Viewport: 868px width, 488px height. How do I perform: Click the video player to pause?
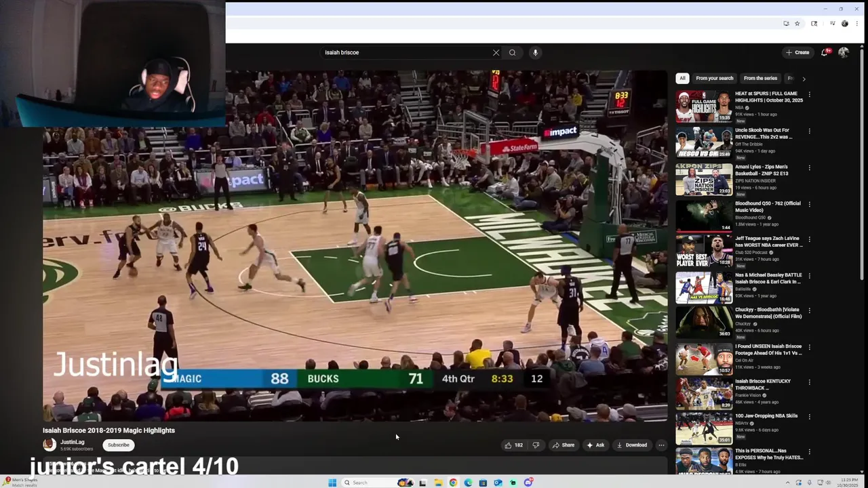(355, 245)
